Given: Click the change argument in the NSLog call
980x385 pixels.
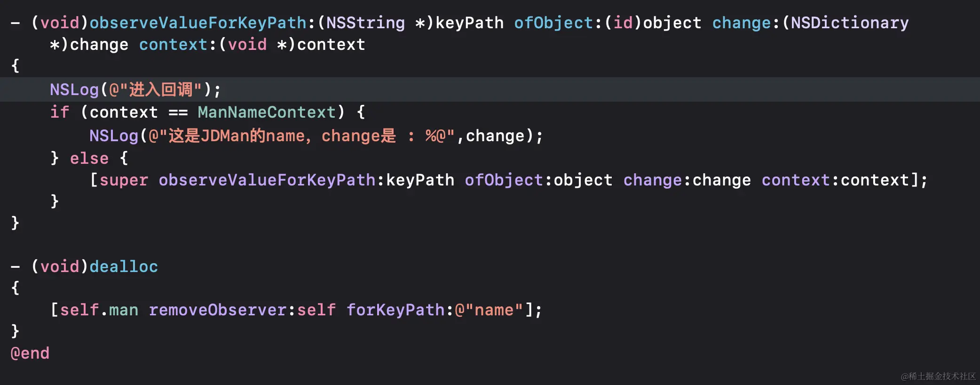Looking at the screenshot, I should (x=495, y=136).
